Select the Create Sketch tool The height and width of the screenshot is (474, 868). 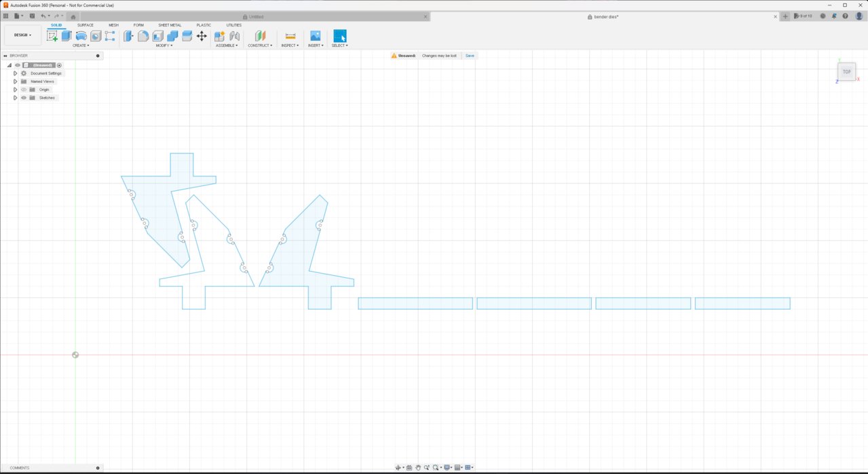tap(52, 36)
